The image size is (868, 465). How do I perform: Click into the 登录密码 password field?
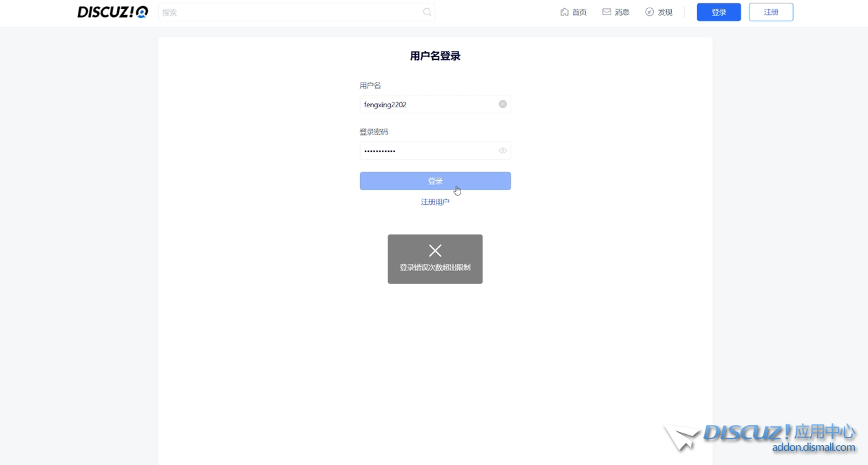(x=427, y=151)
